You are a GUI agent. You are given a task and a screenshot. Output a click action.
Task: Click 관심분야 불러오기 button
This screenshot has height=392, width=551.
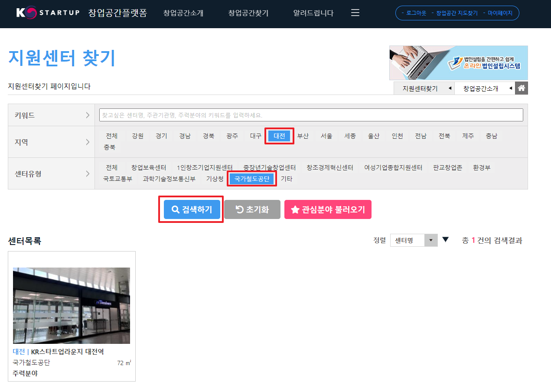[328, 209]
